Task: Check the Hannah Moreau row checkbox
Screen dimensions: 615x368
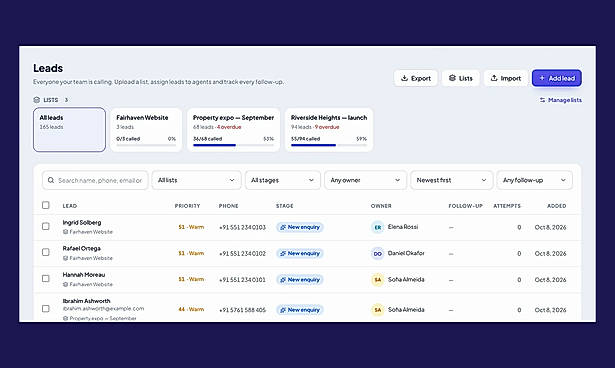Action: (x=45, y=279)
